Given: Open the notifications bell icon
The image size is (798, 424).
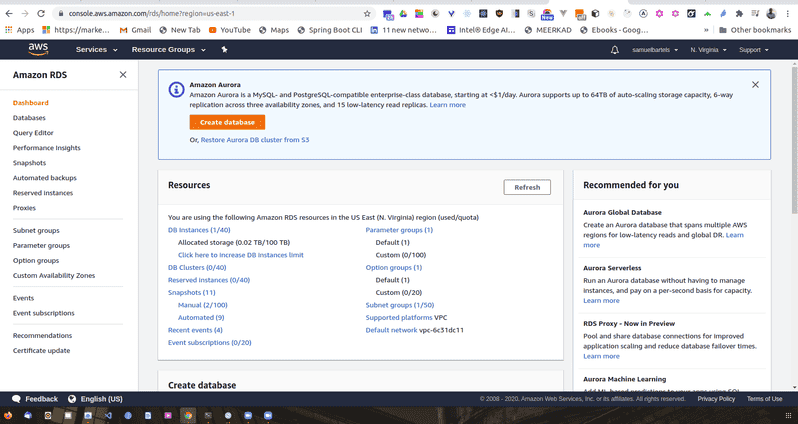Looking at the screenshot, I should (x=615, y=49).
